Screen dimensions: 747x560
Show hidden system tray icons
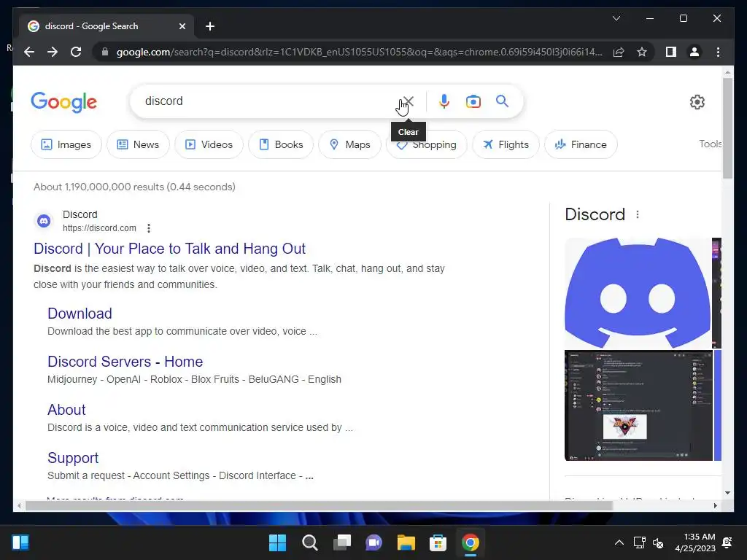619,542
